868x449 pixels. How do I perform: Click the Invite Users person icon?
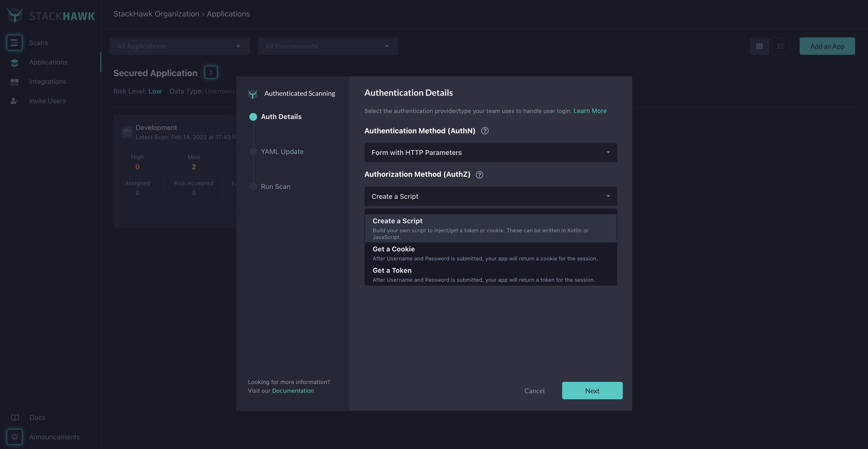point(14,101)
